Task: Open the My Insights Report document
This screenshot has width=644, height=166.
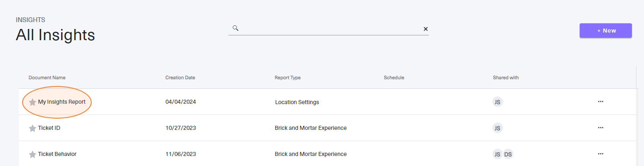Action: click(62, 102)
